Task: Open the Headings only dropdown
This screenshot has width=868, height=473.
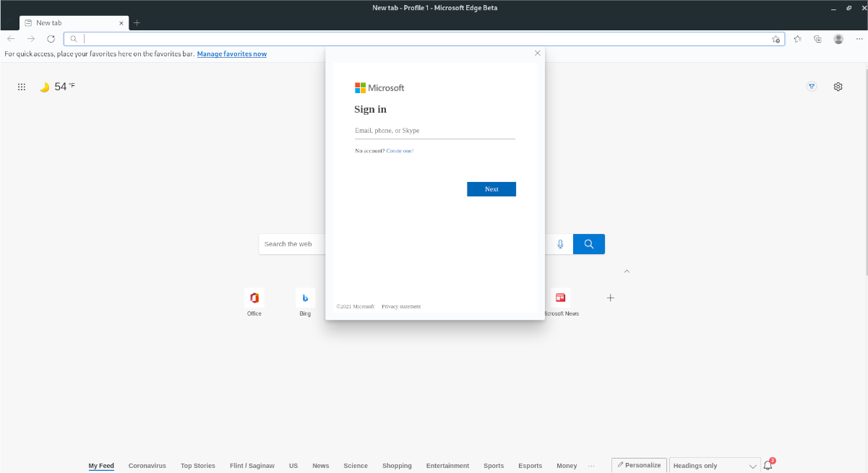Action: tap(715, 466)
